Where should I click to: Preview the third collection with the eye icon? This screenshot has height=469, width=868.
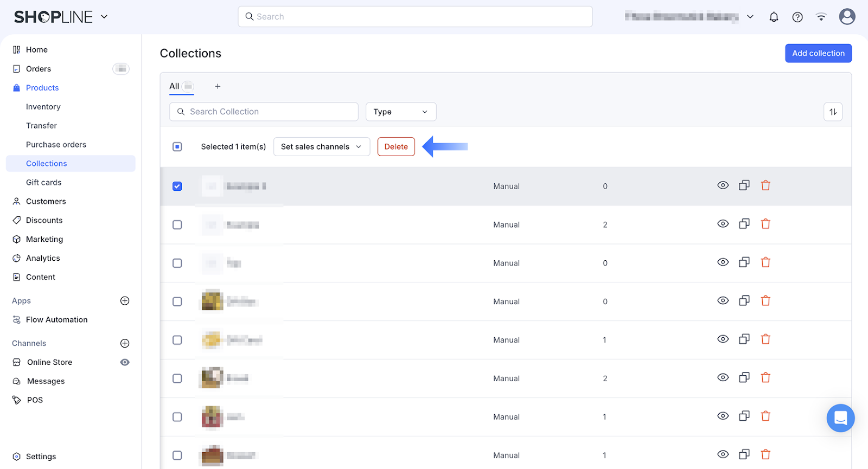point(723,262)
